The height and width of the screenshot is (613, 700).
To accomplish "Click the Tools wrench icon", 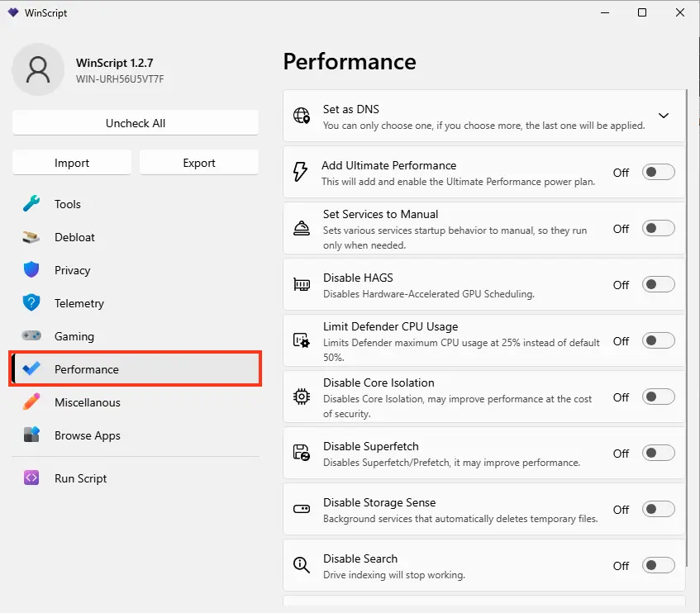I will (31, 204).
